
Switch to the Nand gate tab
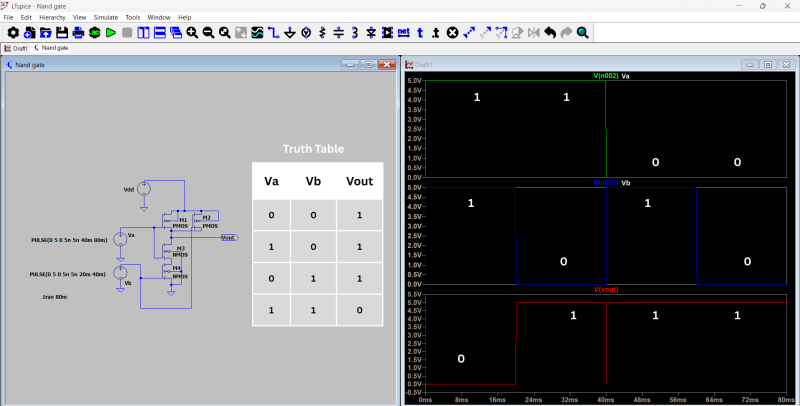pos(52,47)
